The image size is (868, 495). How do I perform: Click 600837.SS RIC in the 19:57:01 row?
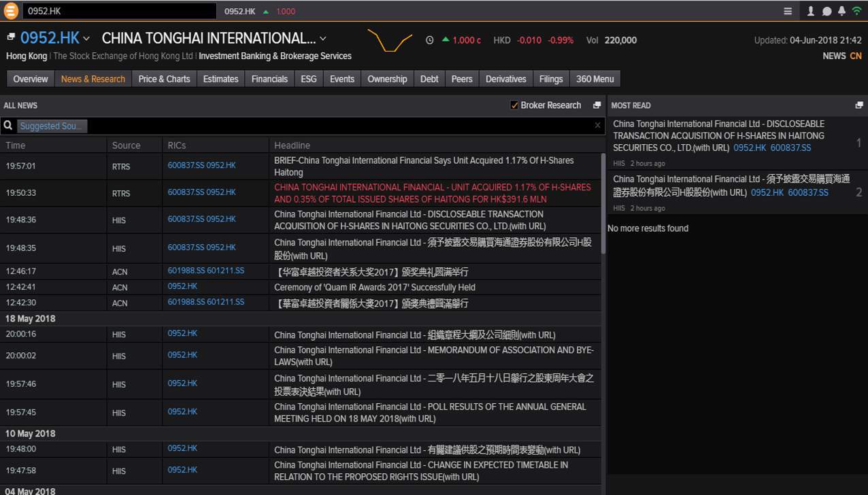(x=186, y=165)
